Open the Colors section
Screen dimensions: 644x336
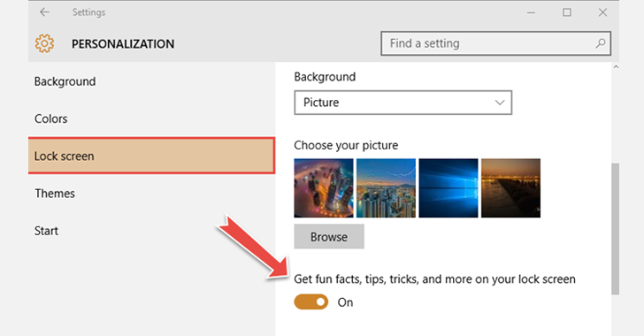51,118
